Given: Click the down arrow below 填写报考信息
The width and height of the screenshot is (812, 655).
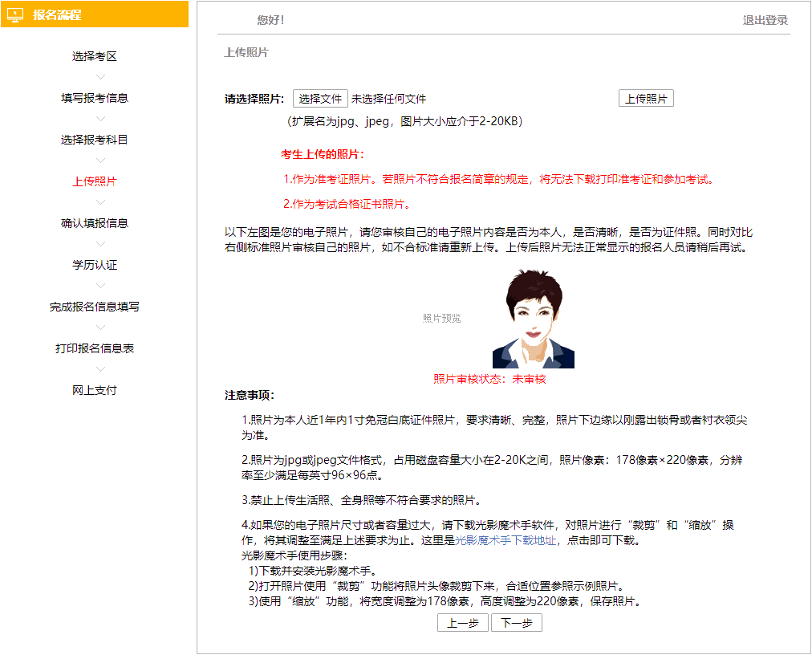Looking at the screenshot, I should click(99, 118).
